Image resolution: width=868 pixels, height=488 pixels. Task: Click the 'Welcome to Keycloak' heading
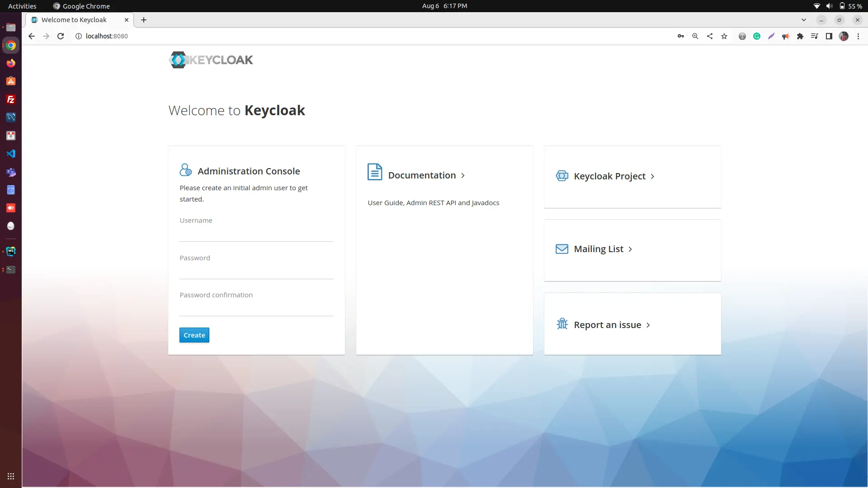coord(236,110)
